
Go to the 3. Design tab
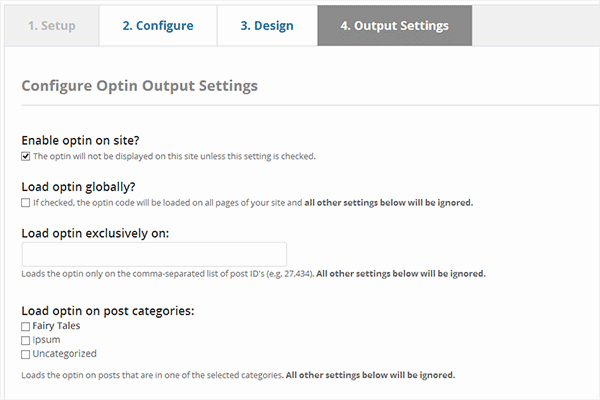[x=267, y=26]
